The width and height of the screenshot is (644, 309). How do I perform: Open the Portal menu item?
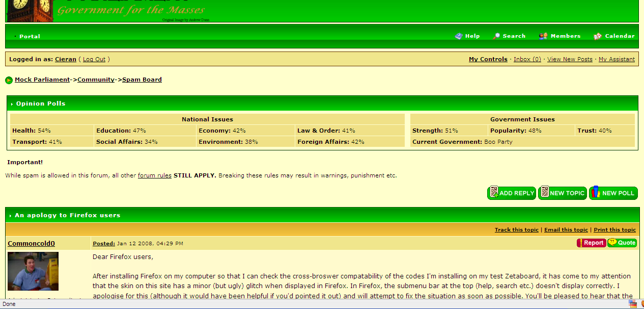[30, 36]
